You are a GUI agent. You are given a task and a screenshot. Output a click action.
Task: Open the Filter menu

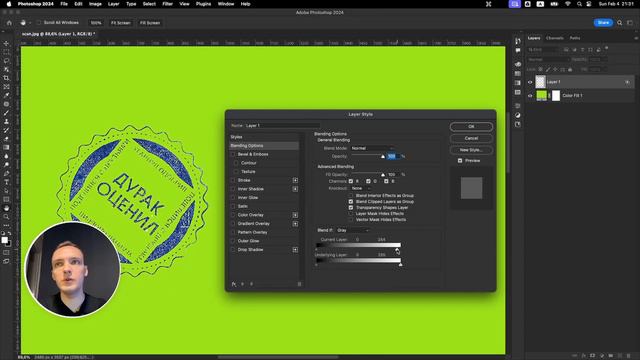click(167, 4)
